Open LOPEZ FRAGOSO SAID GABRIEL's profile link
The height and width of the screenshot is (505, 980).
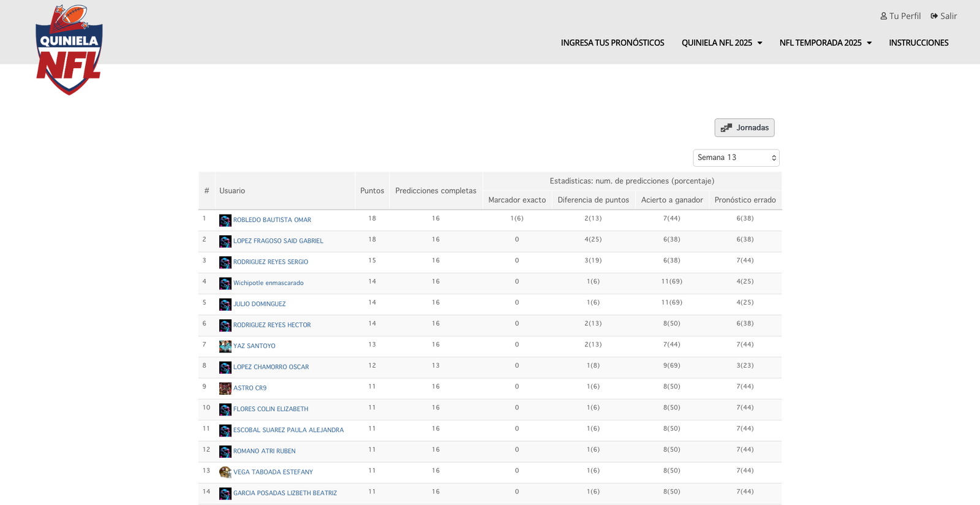coord(278,241)
